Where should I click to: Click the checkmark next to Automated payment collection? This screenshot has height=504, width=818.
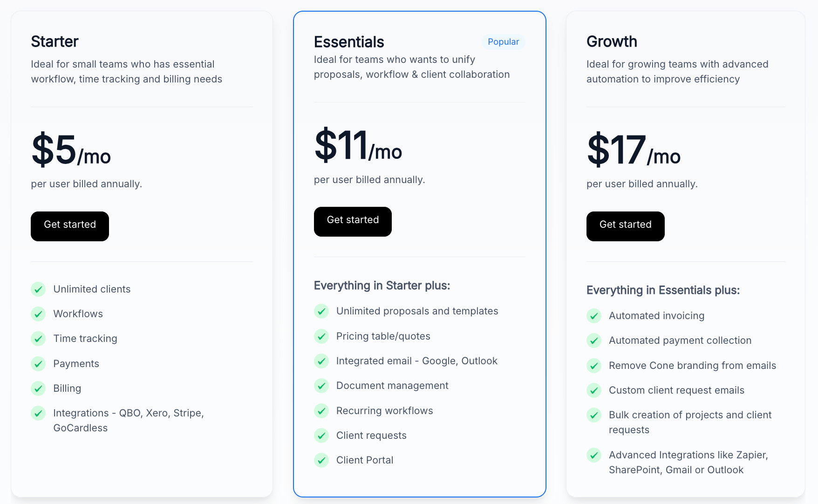(594, 341)
